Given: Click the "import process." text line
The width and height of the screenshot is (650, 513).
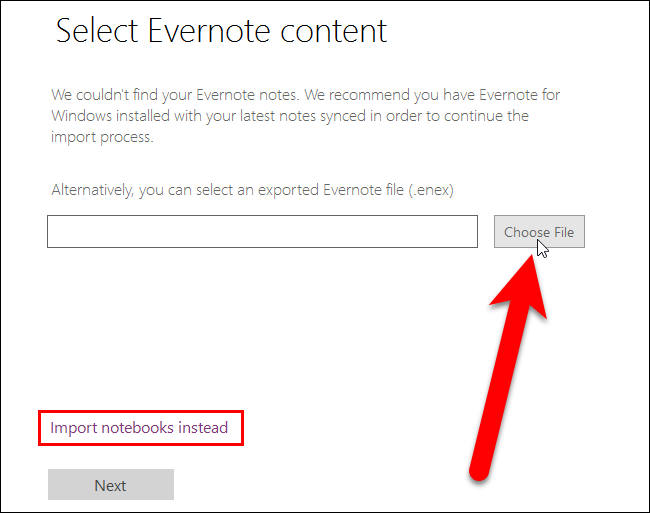Looking at the screenshot, I should click(x=102, y=138).
